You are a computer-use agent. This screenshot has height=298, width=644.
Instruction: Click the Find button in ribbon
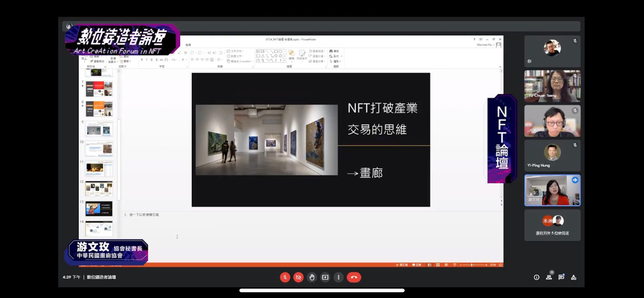tap(334, 51)
